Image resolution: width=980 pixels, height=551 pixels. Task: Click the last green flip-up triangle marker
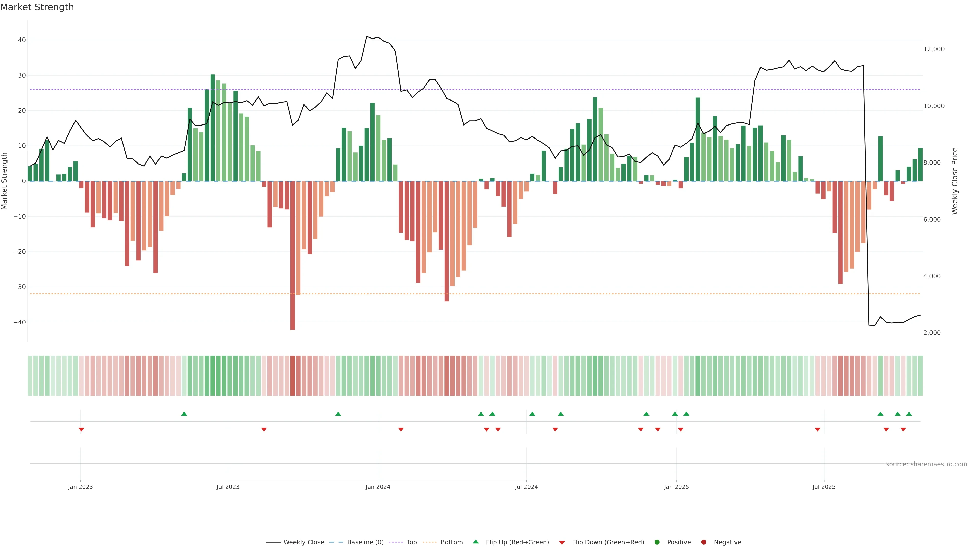click(909, 414)
